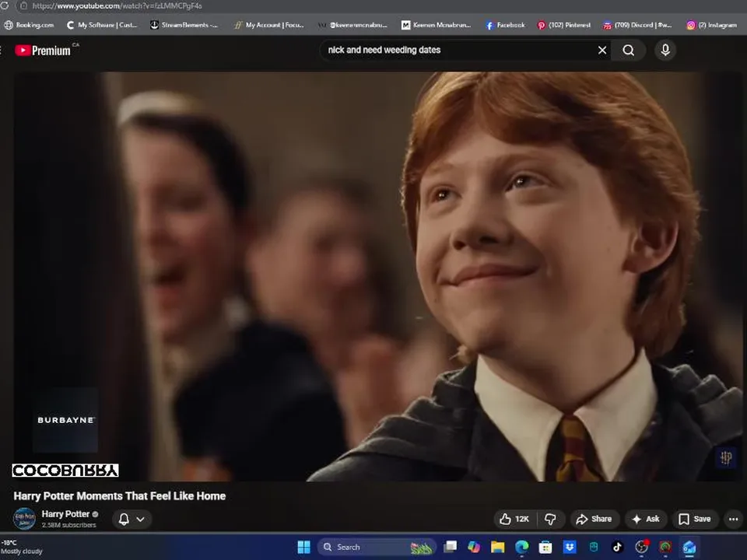Open TikTok from the taskbar

pos(617,547)
